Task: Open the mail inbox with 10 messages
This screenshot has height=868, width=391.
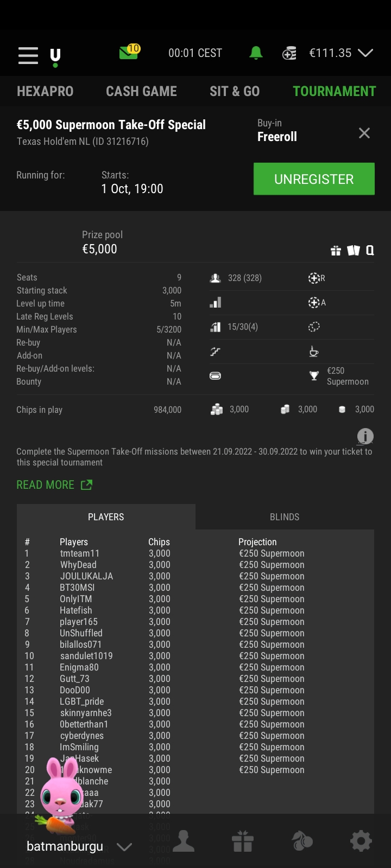Action: [129, 52]
